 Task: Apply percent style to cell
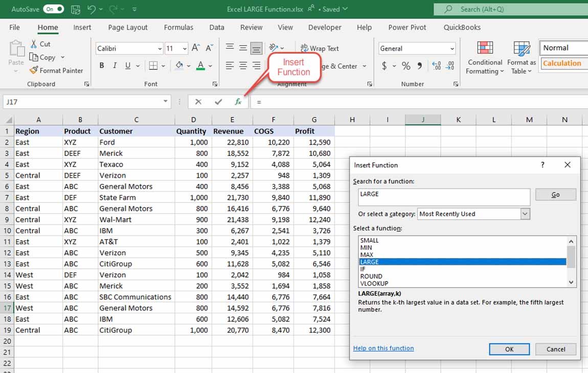point(406,66)
